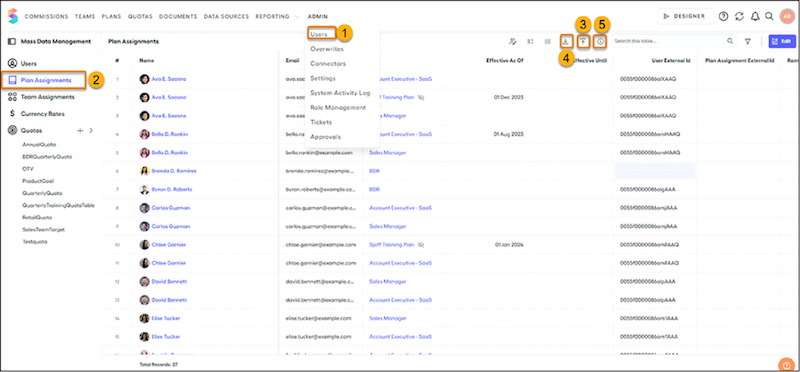Click inside the Search this table field
This screenshot has width=800, height=372.
click(x=673, y=41)
